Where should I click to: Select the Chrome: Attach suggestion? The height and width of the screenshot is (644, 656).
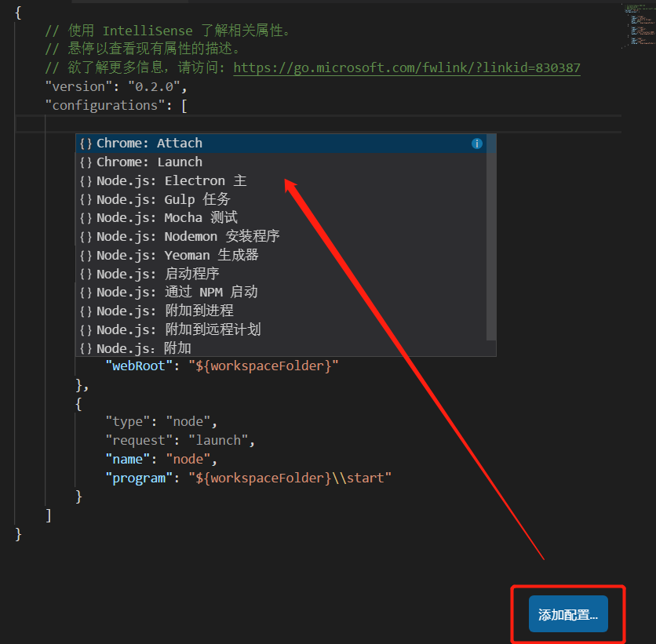(x=281, y=144)
